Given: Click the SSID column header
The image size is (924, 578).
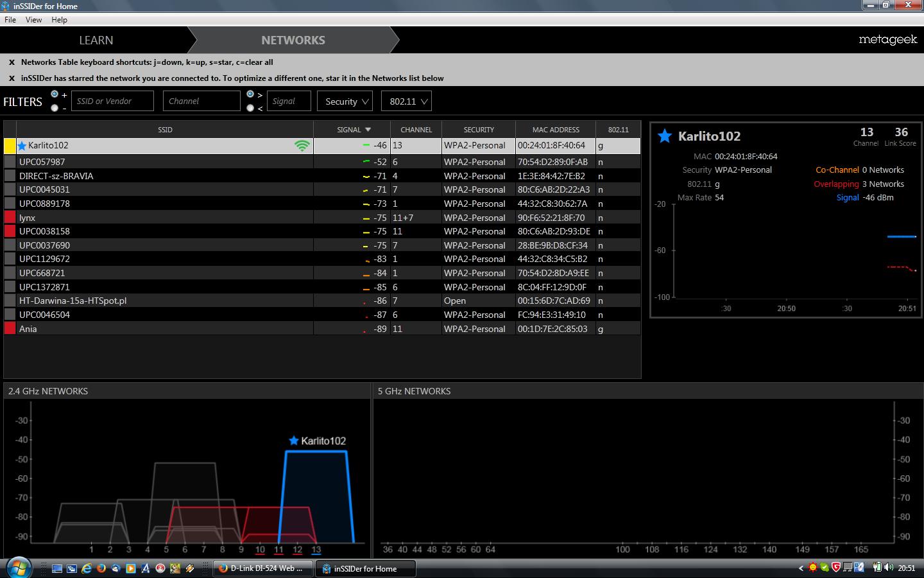Looking at the screenshot, I should click(x=165, y=130).
